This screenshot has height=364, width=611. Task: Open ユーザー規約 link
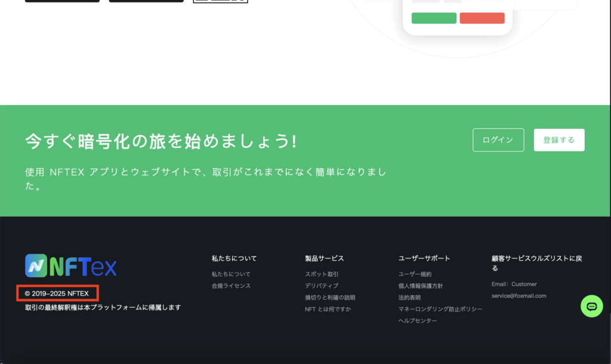point(415,274)
